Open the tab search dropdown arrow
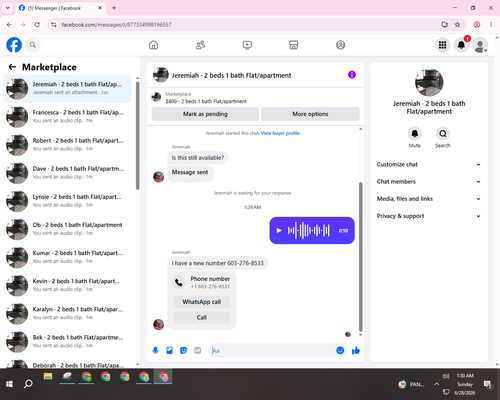Screen dimensions: 500x400 [x=8, y=8]
